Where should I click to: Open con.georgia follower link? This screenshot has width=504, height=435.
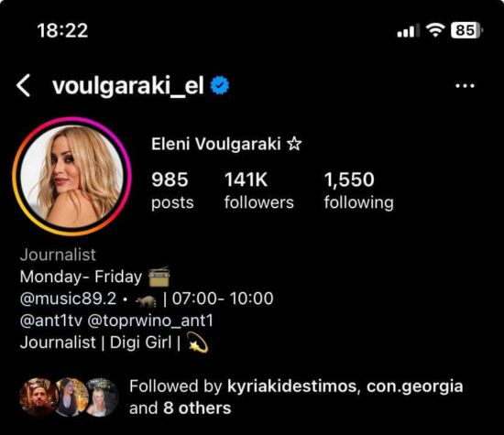(x=415, y=386)
